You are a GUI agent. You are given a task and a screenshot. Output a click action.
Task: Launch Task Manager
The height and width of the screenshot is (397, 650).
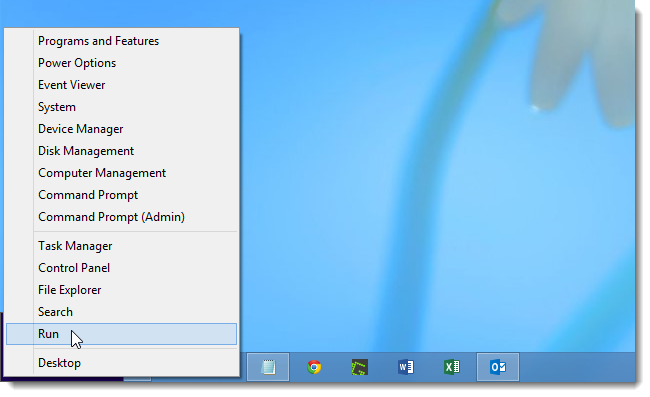tap(121, 246)
